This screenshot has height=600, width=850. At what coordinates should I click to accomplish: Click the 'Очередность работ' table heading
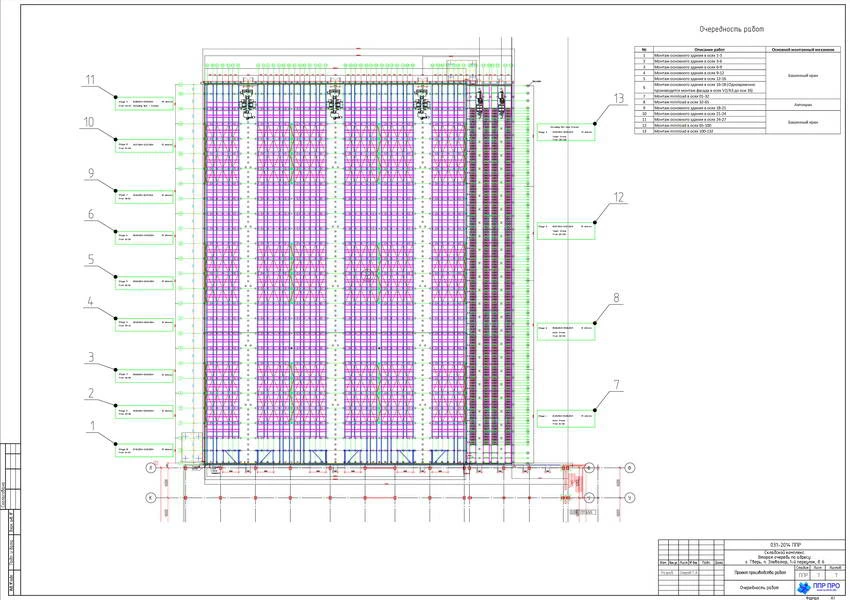727,30
